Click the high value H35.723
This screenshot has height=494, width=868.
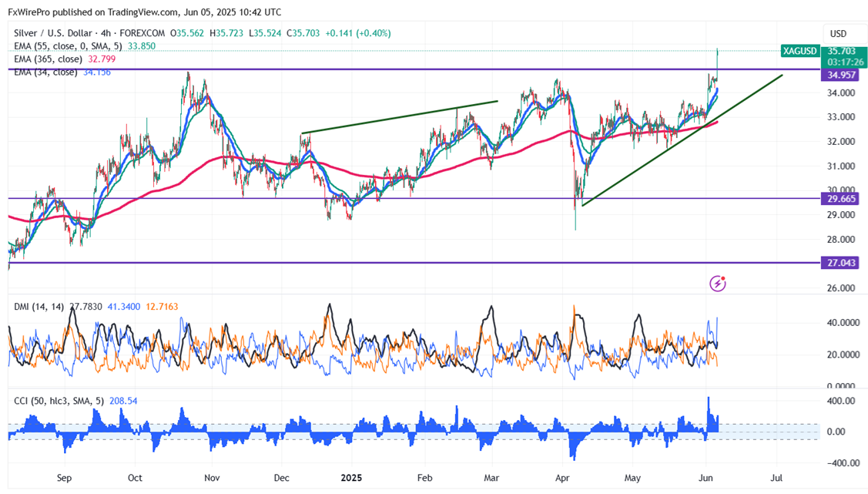226,33
